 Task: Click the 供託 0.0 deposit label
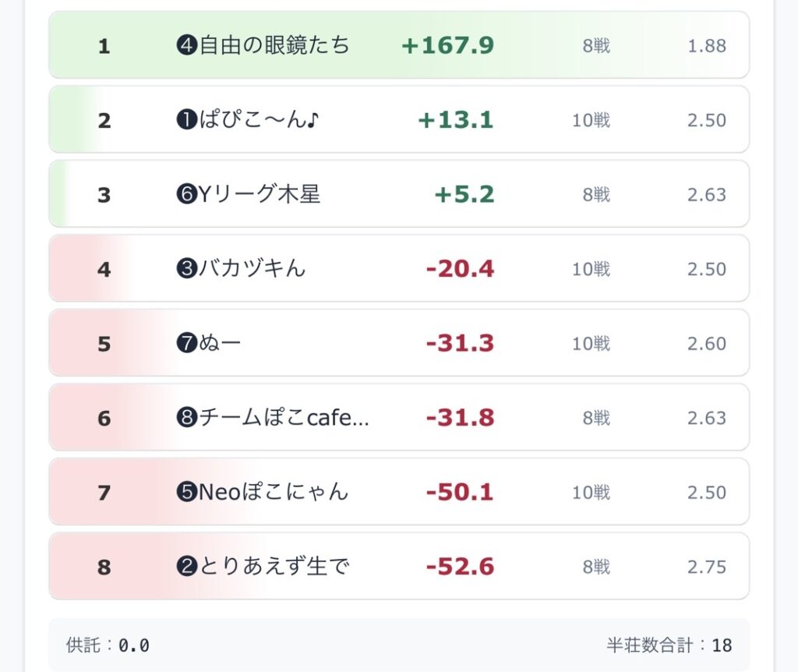tap(108, 645)
